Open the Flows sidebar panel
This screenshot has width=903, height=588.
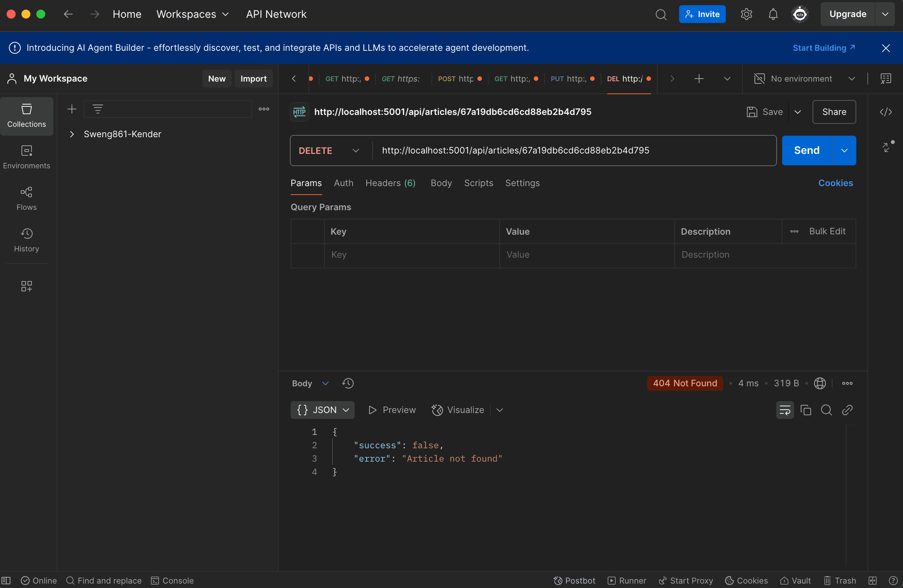[x=27, y=199]
